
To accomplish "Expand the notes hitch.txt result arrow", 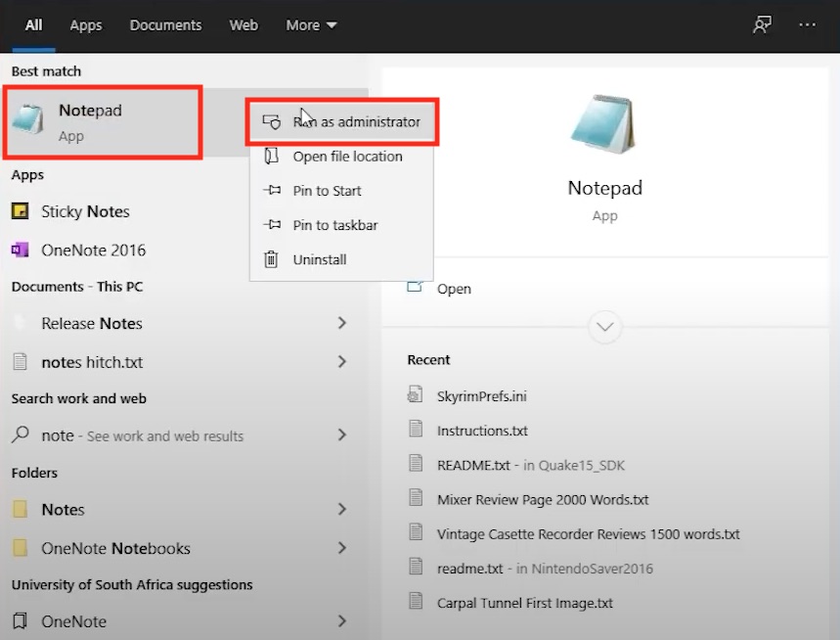I will [342, 362].
